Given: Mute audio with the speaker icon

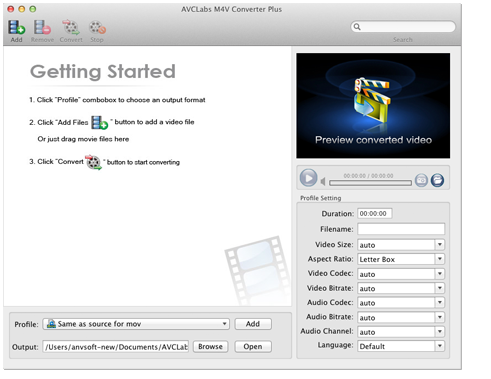Looking at the screenshot, I should (x=323, y=182).
